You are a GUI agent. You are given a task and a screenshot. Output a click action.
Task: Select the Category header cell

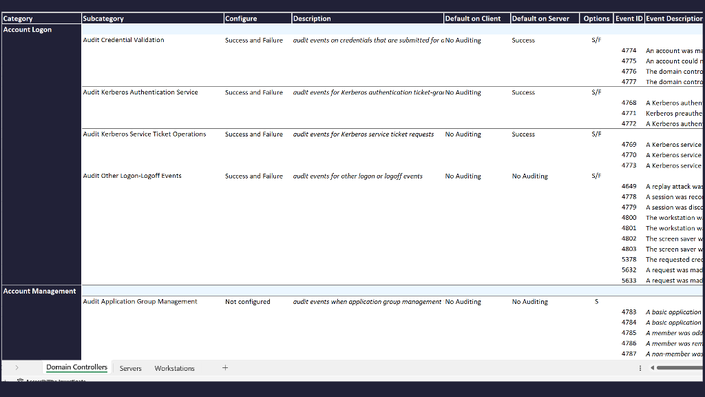click(41, 18)
